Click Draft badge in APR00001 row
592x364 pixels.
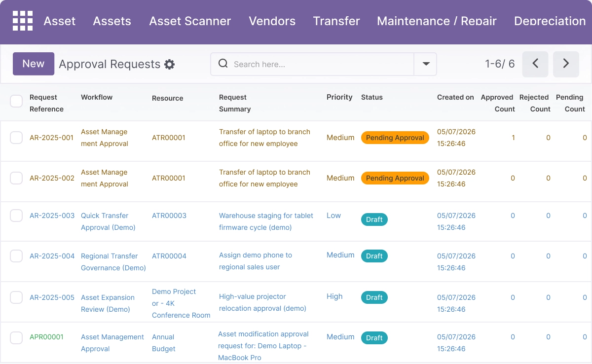coord(374,338)
